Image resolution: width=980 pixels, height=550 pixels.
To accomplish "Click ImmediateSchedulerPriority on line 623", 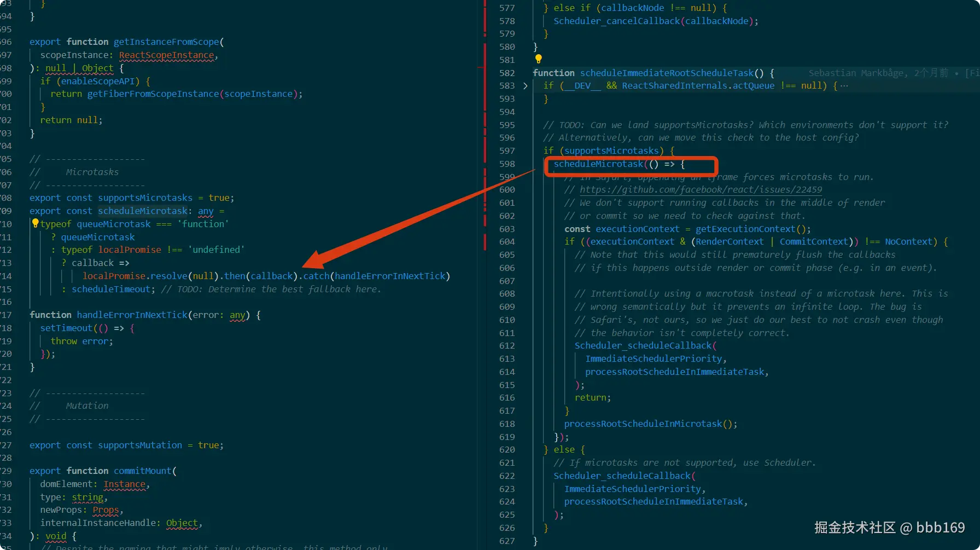I will tap(633, 489).
